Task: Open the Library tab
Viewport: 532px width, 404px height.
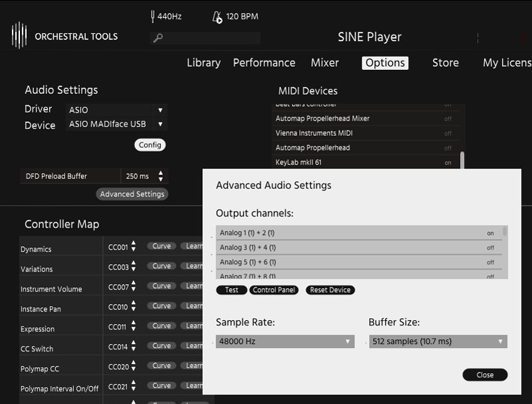Action: click(203, 63)
